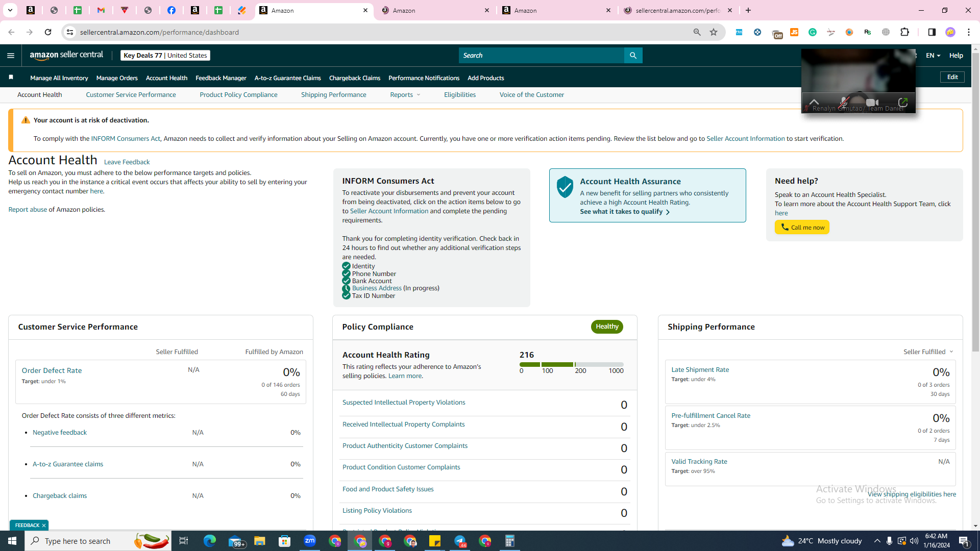This screenshot has width=980, height=551.
Task: Open the Key Deals 77 United States account switcher
Action: 165,56
